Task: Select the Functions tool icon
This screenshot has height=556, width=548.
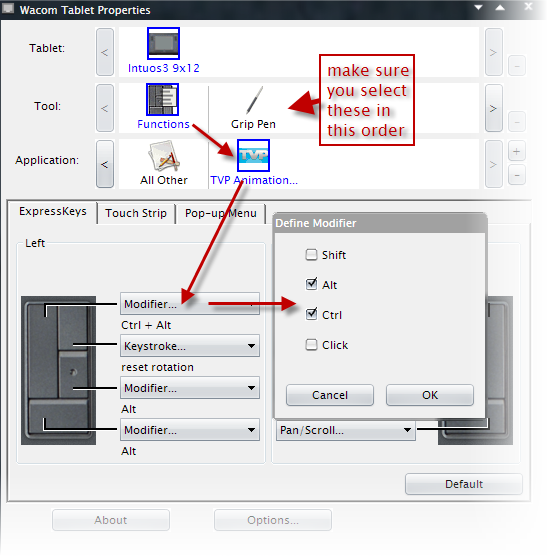Action: pyautogui.click(x=162, y=99)
